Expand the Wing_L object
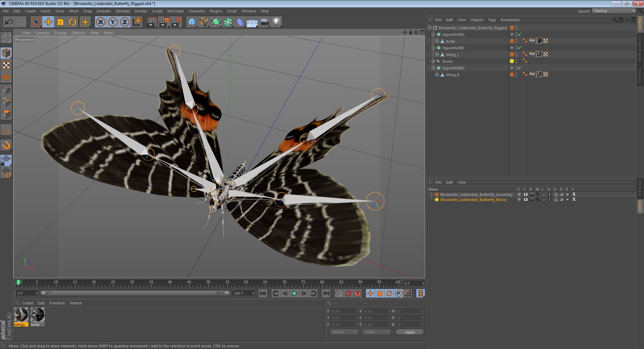The width and height of the screenshot is (644, 349). point(437,55)
